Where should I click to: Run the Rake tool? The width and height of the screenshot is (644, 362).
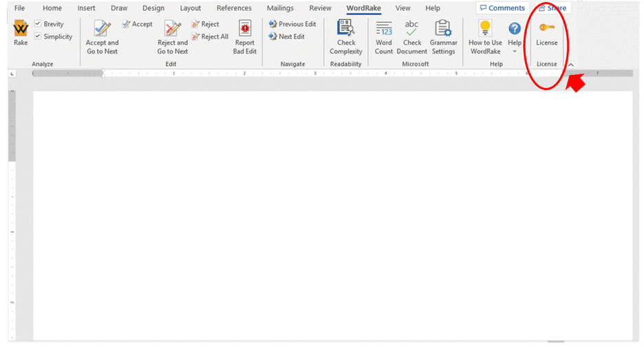click(x=21, y=33)
